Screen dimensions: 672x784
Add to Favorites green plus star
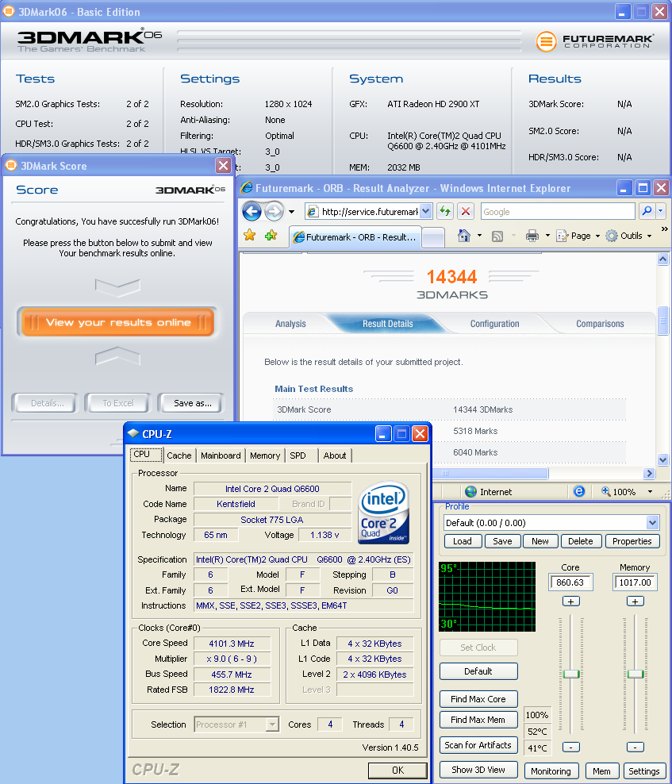click(x=271, y=236)
